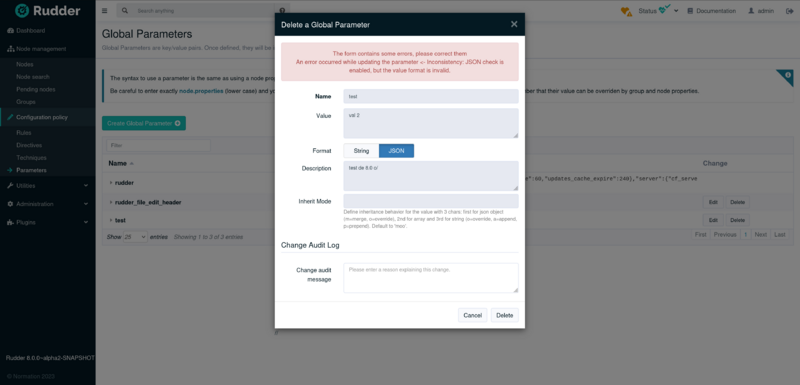This screenshot has height=385, width=800.
Task: Click the Change audit message box
Action: (431, 278)
